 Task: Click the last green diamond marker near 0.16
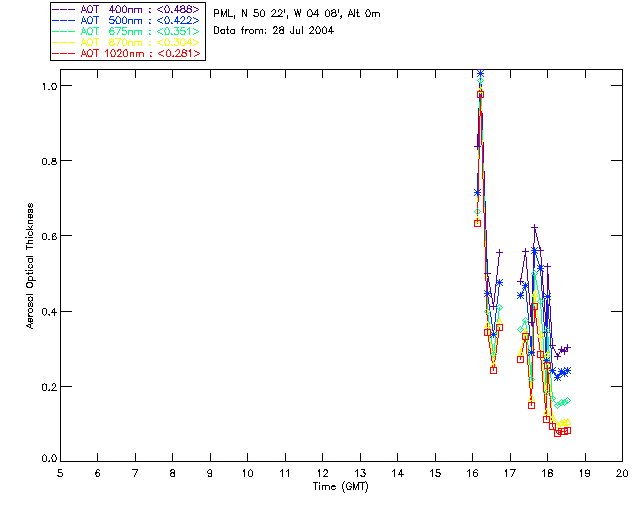pos(567,401)
